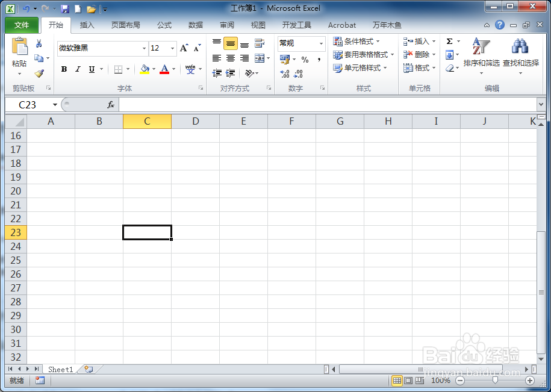Center text horizontally
Image resolution: width=551 pixels, height=392 pixels.
[231, 58]
